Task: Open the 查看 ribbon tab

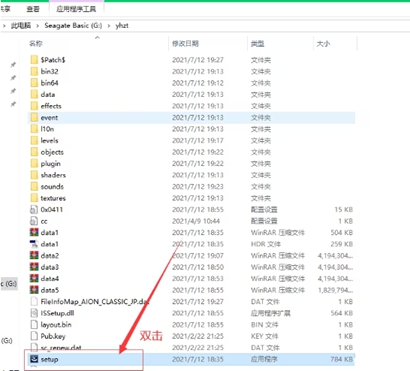Action: coord(33,9)
